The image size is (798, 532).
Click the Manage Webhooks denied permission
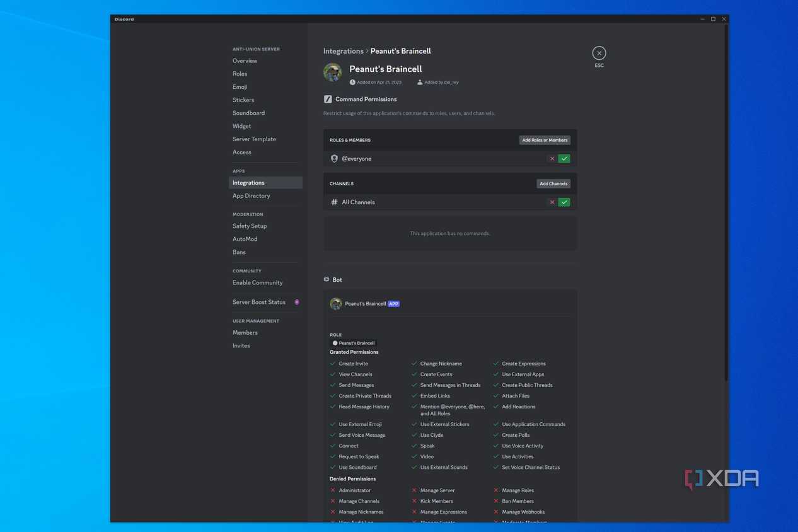523,512
